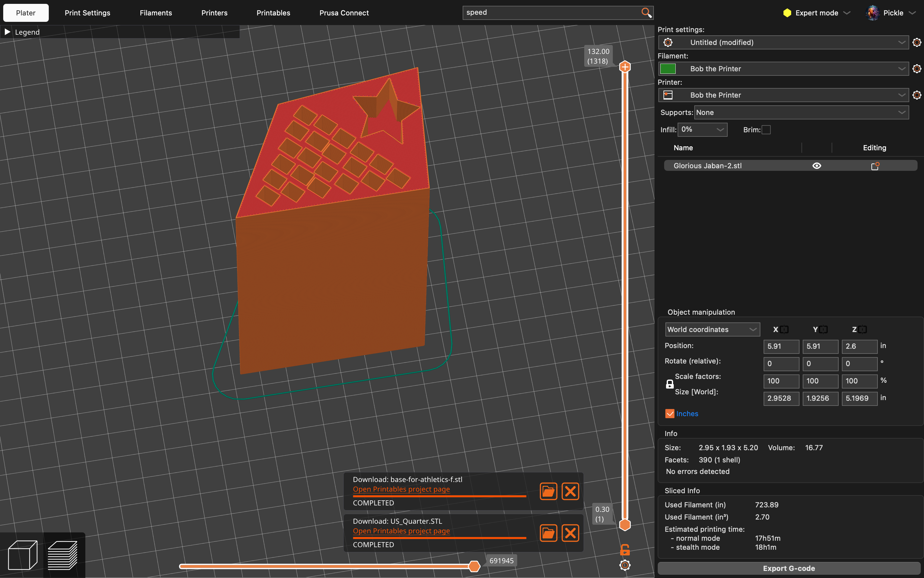Image resolution: width=924 pixels, height=578 pixels.
Task: Click the add color change plus on slider
Action: tap(625, 67)
